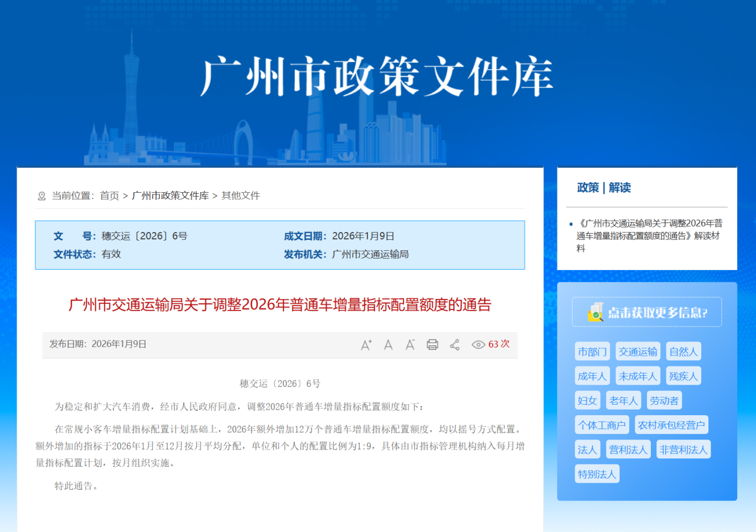Go to 首页 in the breadcrumb

[x=109, y=196]
